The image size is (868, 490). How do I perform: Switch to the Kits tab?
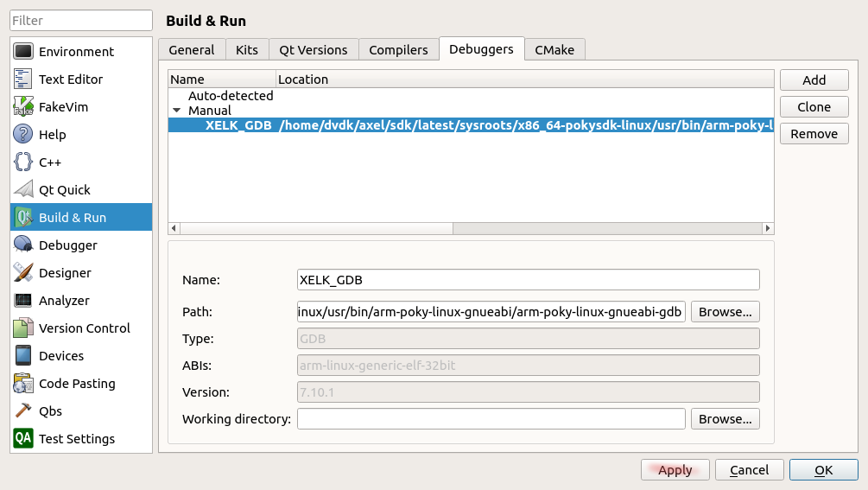[x=247, y=50]
